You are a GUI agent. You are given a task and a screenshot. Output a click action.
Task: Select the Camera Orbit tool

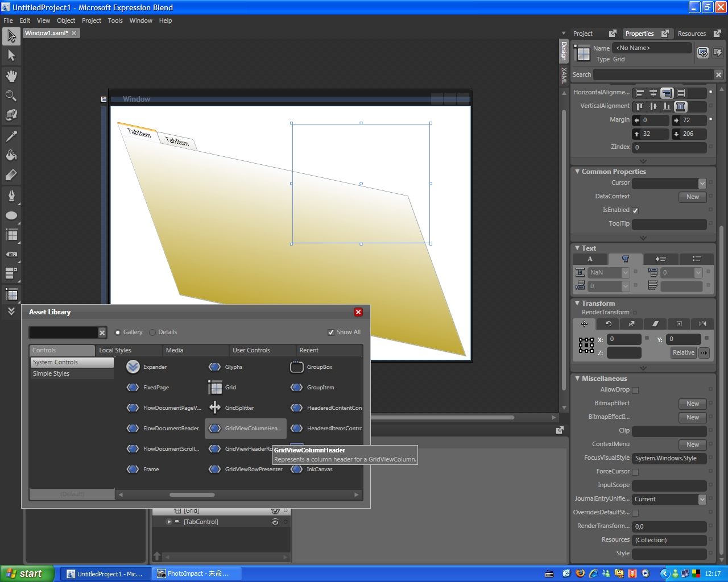11,115
